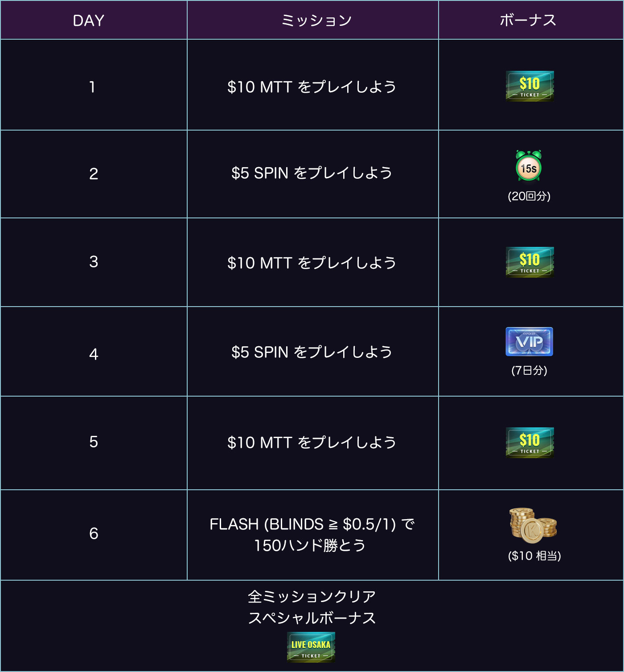Click the Day 3 $10 ticket icon
The image size is (624, 672).
coord(530,262)
